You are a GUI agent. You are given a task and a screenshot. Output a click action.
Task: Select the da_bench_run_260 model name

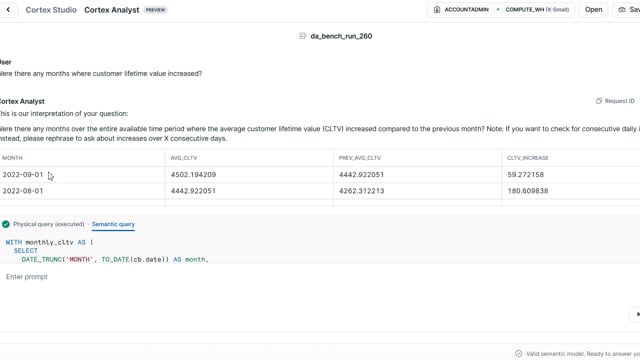[341, 36]
